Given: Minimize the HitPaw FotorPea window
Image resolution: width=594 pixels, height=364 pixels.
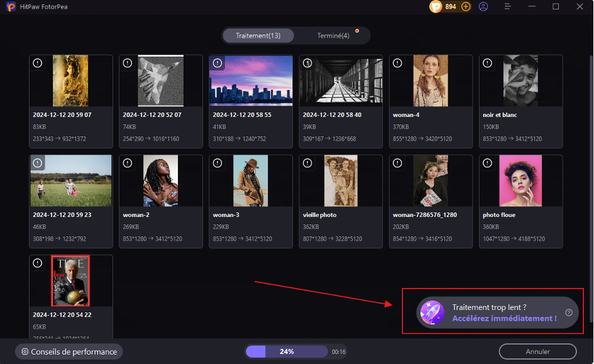Looking at the screenshot, I should 532,6.
